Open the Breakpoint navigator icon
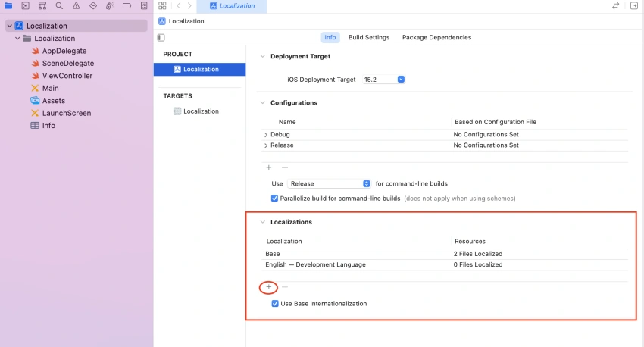Image resolution: width=644 pixels, height=347 pixels. tap(127, 6)
